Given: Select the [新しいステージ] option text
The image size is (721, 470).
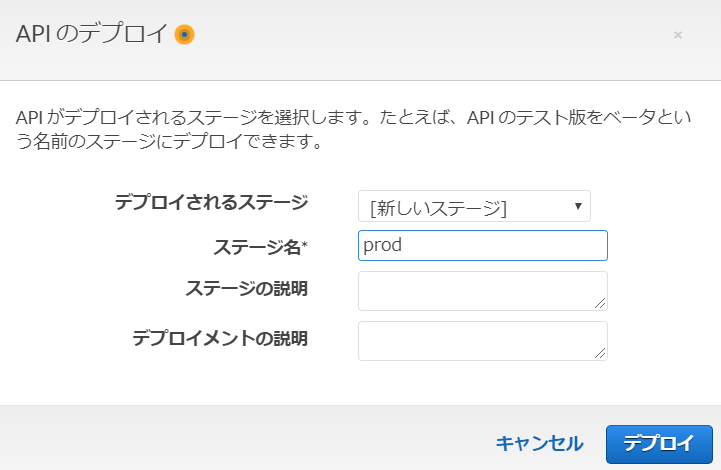Looking at the screenshot, I should [x=438, y=208].
